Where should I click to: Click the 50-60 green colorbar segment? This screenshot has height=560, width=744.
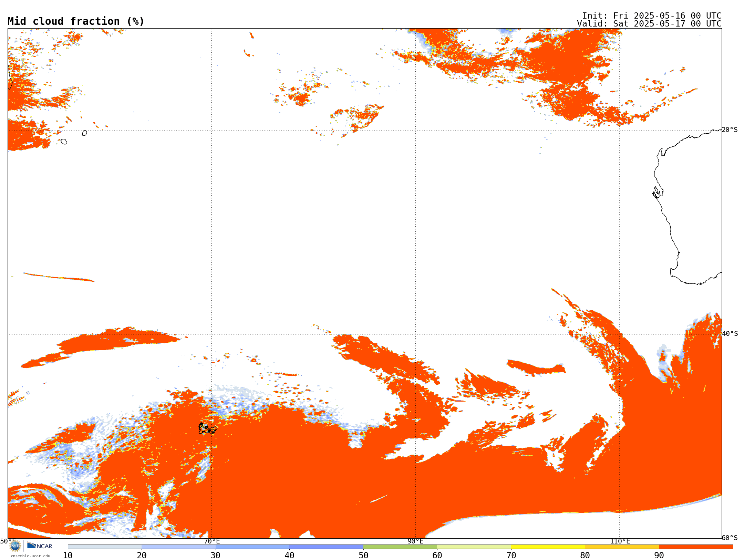[400, 547]
